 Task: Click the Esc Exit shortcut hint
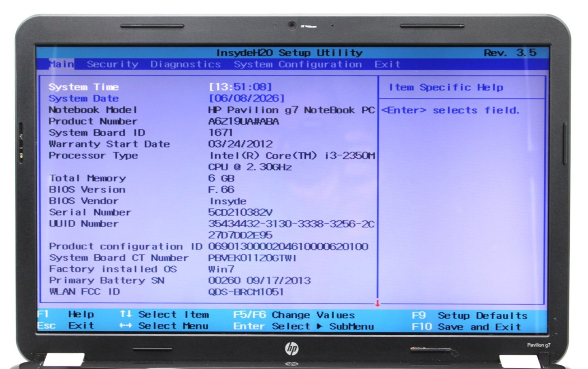66,325
